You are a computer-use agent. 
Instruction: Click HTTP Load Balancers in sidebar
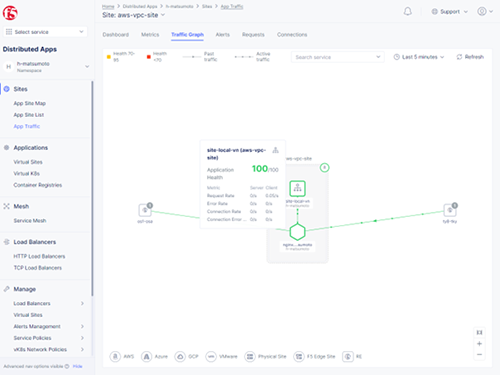click(39, 256)
